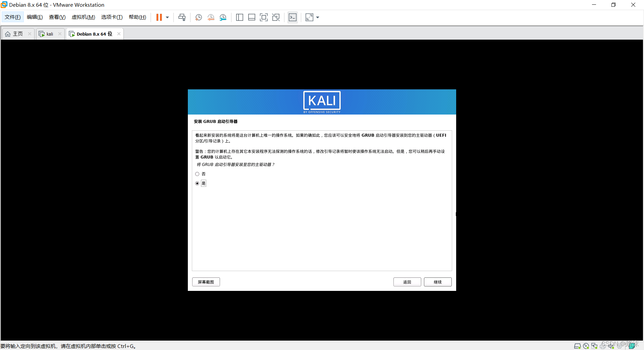Screen dimensions: 644x350
Task: Select the 否 (No) radio button
Action: [197, 174]
